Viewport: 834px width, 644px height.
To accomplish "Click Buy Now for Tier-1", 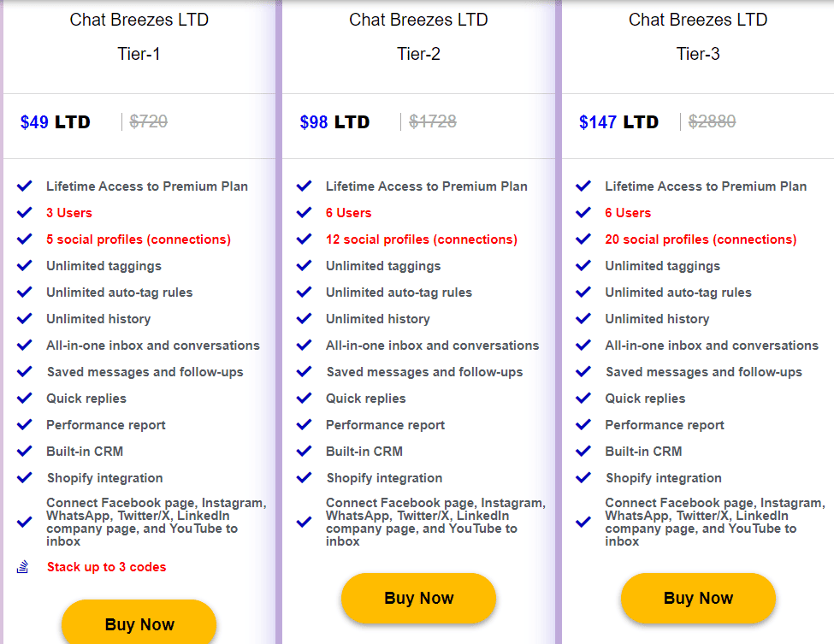I will 139,625.
